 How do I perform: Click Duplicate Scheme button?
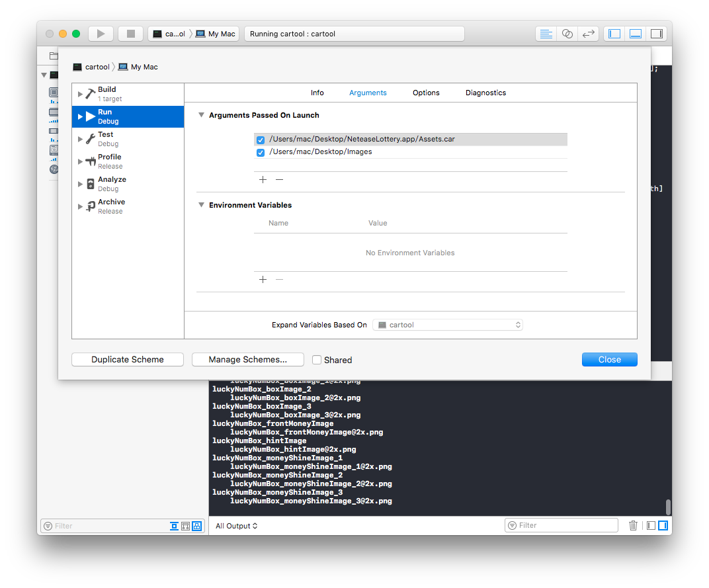[128, 360]
